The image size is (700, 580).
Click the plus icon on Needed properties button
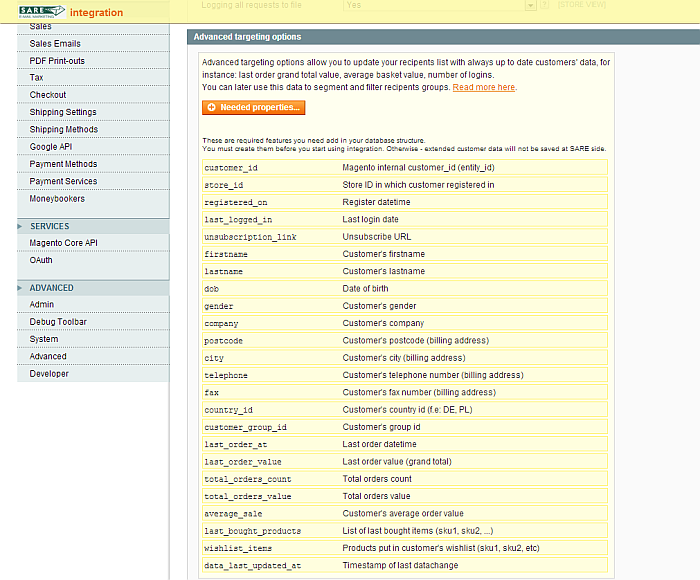point(212,107)
